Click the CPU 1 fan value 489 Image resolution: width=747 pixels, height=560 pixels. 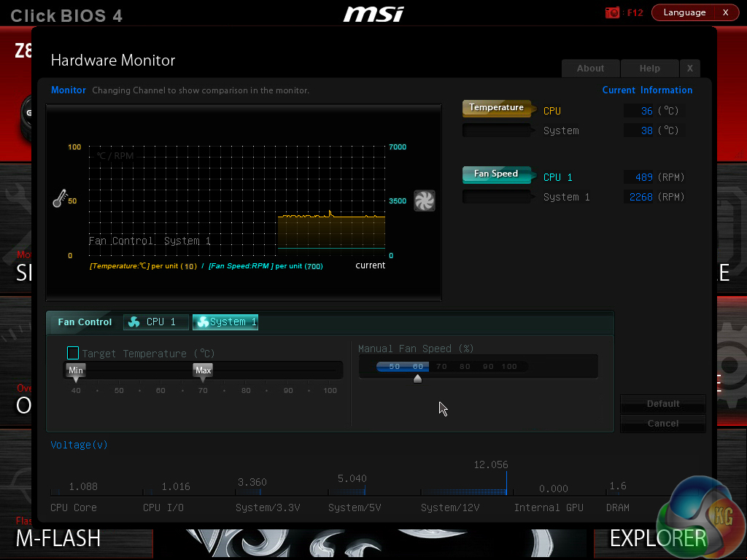point(644,177)
